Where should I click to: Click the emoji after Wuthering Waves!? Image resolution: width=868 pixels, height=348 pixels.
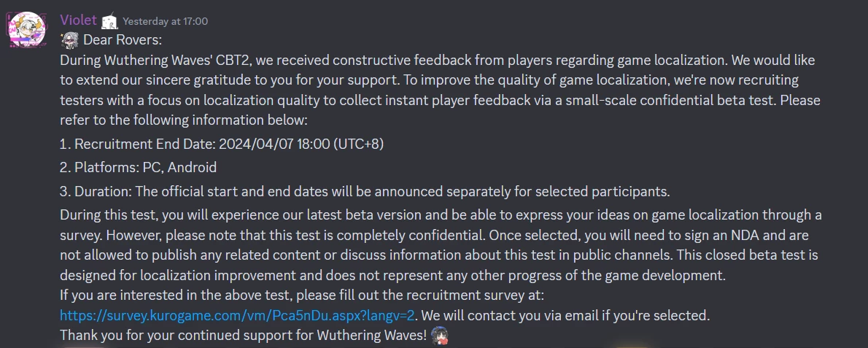pos(440,336)
